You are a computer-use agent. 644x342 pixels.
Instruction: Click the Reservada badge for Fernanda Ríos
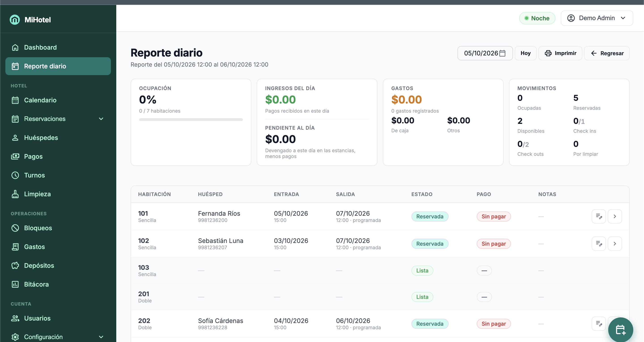[x=430, y=217]
